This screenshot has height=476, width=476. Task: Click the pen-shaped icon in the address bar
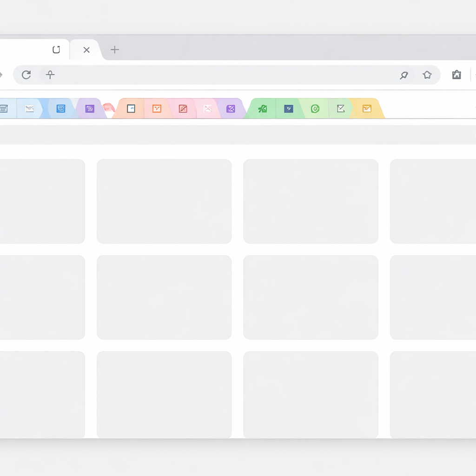404,75
